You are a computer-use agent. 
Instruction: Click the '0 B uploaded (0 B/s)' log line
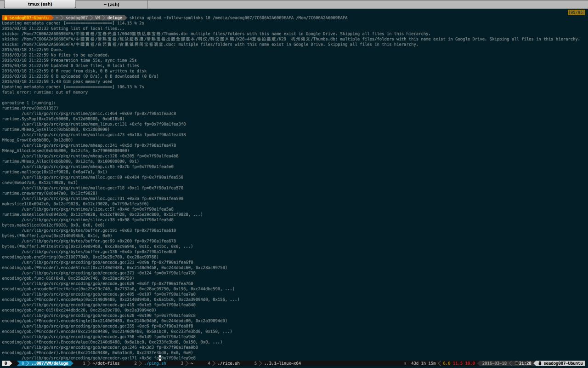pyautogui.click(x=80, y=76)
